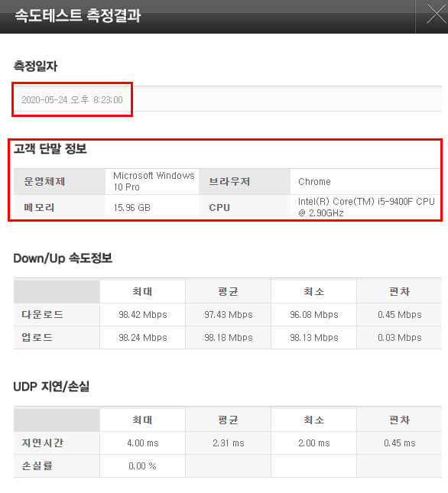Select the 2.31 ms average latency value
Image resolution: width=448 pixels, height=493 pixels.
point(229,443)
